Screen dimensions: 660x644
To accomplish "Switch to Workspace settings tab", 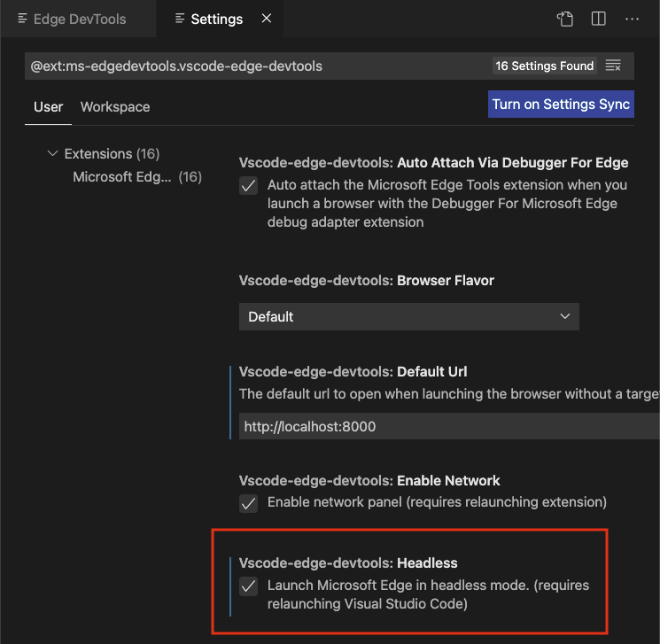I will point(115,107).
